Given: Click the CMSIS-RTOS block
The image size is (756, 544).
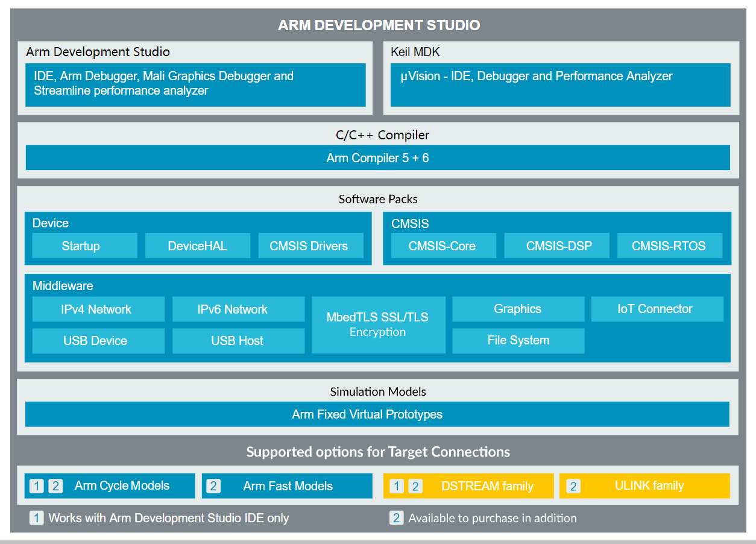Looking at the screenshot, I should (669, 245).
